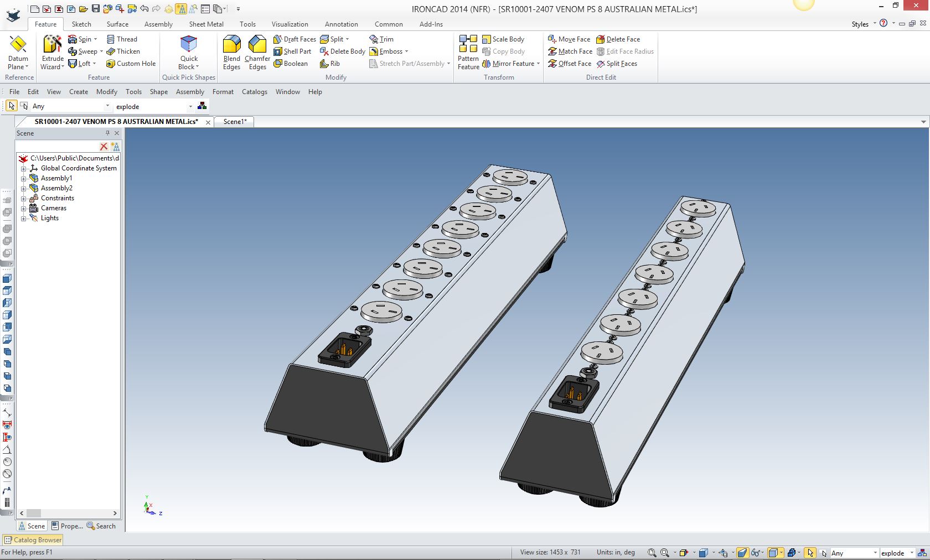Click the Scene browser search field
This screenshot has height=560, width=930.
coord(58,147)
